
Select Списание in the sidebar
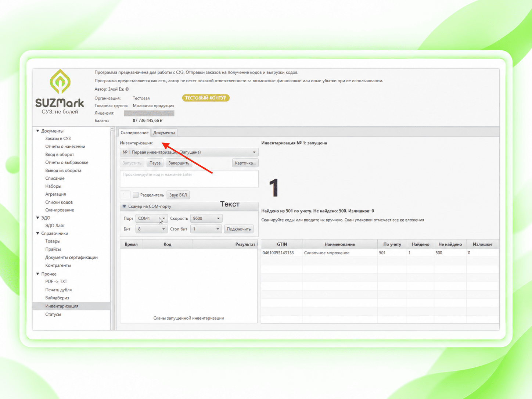[55, 179]
